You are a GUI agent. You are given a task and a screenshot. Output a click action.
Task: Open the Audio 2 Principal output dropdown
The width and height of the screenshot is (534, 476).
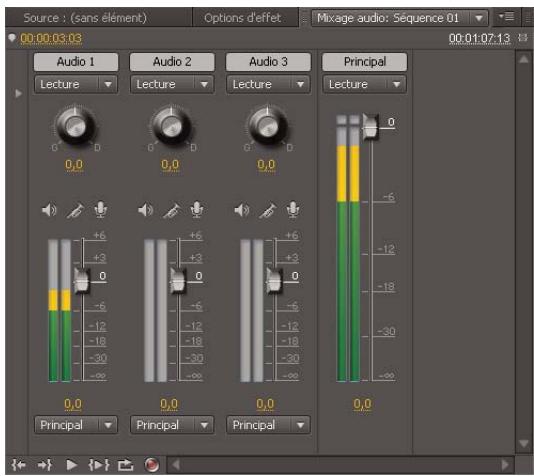pos(172,425)
